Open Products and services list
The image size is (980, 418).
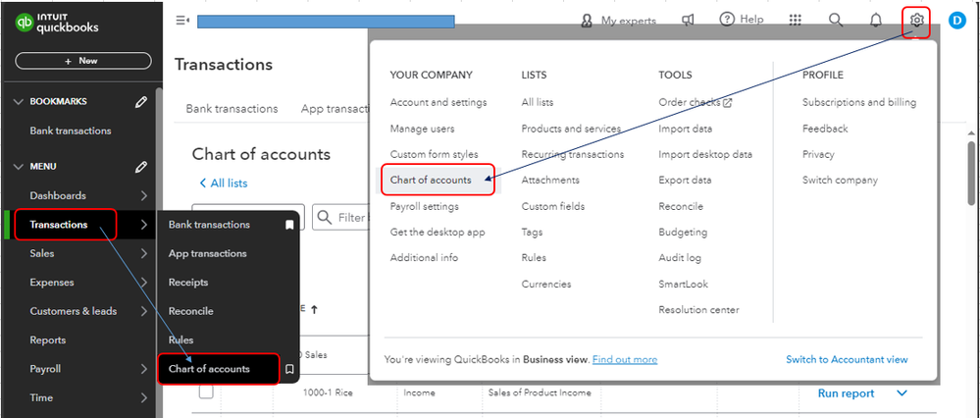[x=571, y=129]
